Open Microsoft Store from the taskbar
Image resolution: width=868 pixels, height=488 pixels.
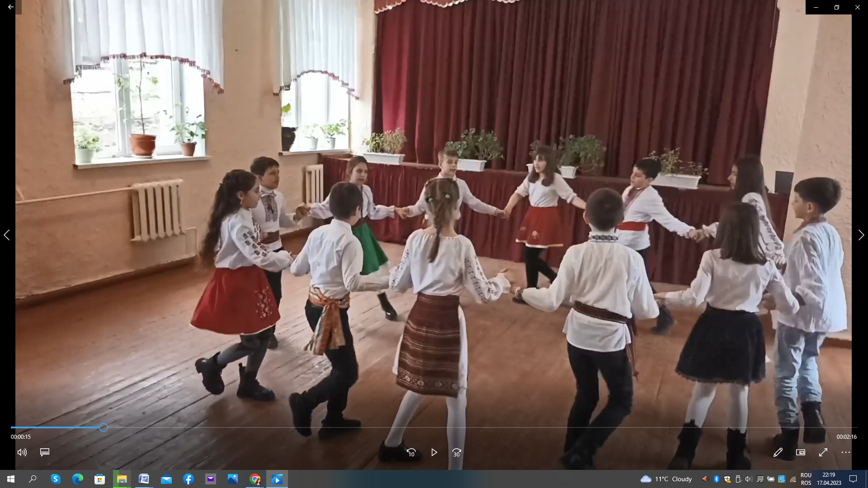pyautogui.click(x=99, y=479)
